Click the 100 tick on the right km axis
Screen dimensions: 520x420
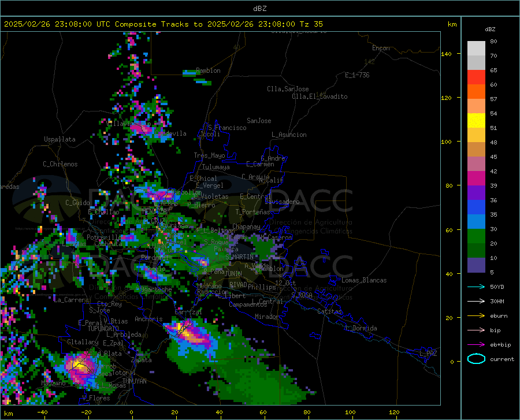(446, 142)
